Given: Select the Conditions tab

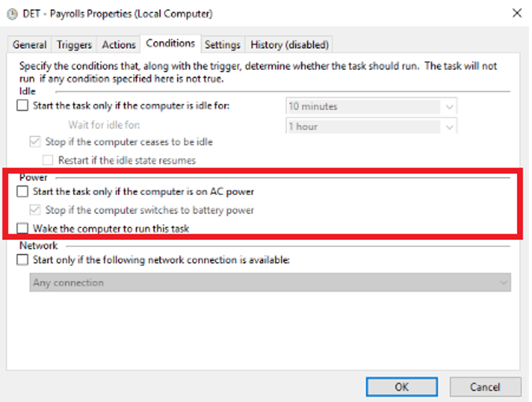Looking at the screenshot, I should (171, 44).
